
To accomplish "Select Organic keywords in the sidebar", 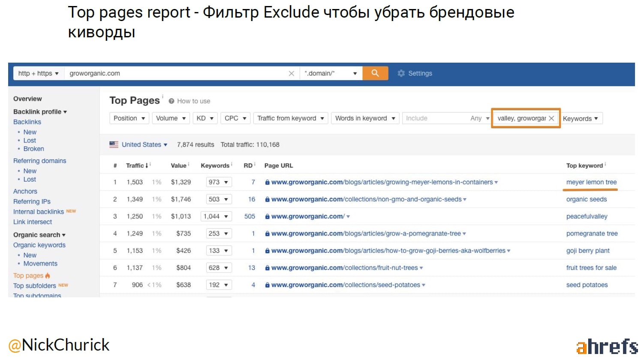I will pos(39,245).
